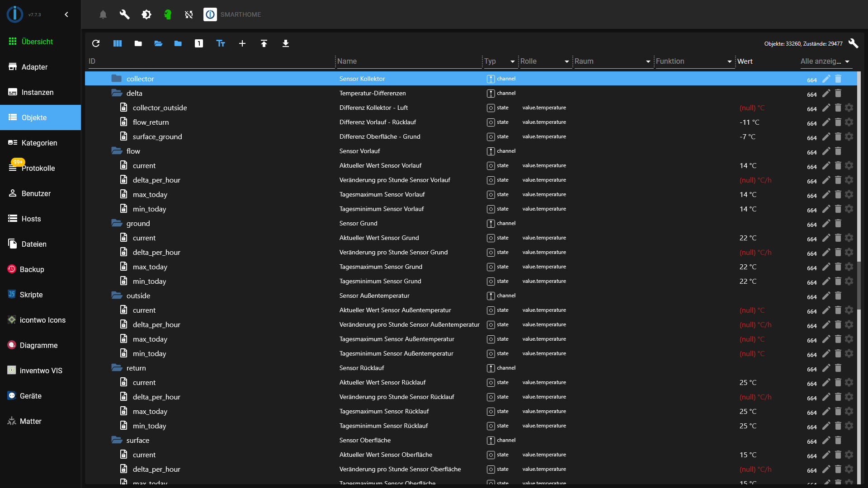Click the download objects icon

tap(286, 43)
